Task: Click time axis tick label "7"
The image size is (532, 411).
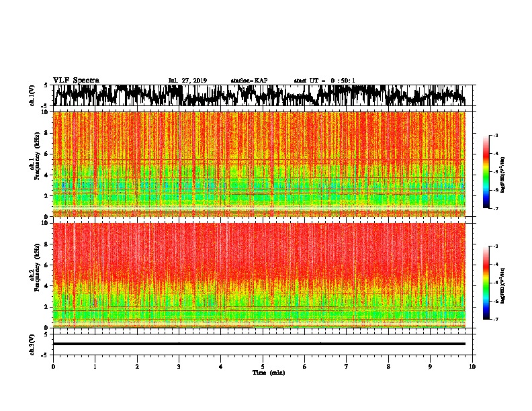Action: click(x=347, y=367)
